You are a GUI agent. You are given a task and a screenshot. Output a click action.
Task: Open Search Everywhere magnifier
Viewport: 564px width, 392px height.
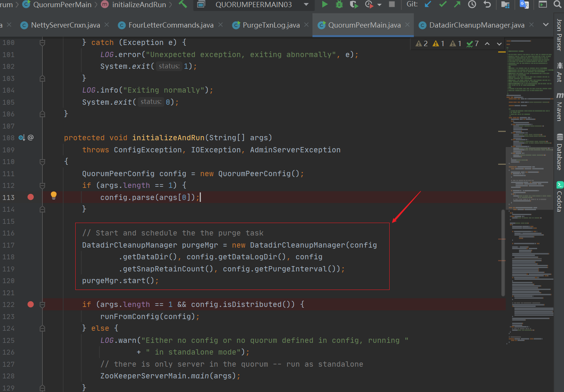[x=557, y=4]
